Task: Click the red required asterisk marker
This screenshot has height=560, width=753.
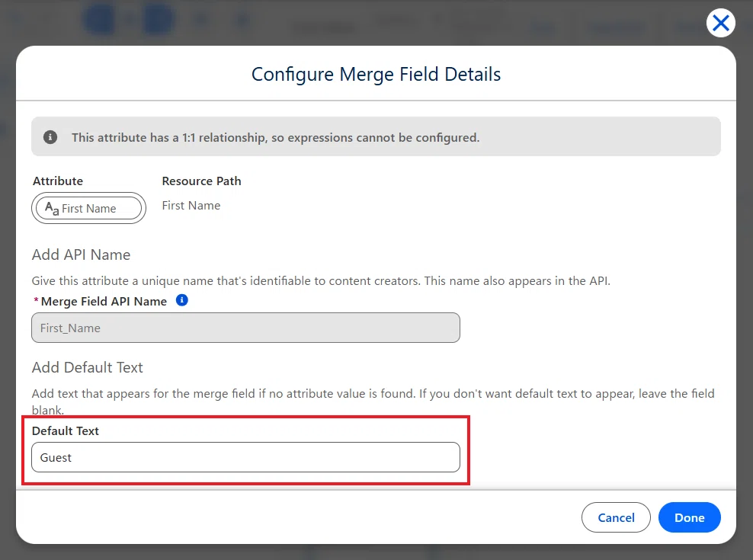Action: click(36, 301)
